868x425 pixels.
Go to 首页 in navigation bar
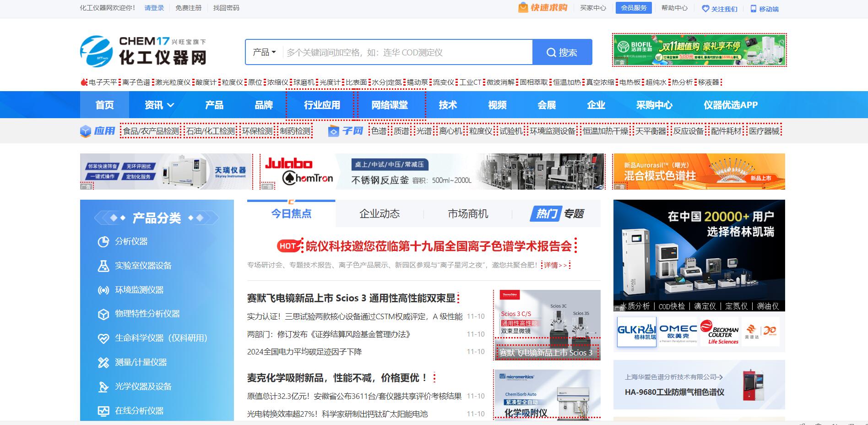(104, 105)
